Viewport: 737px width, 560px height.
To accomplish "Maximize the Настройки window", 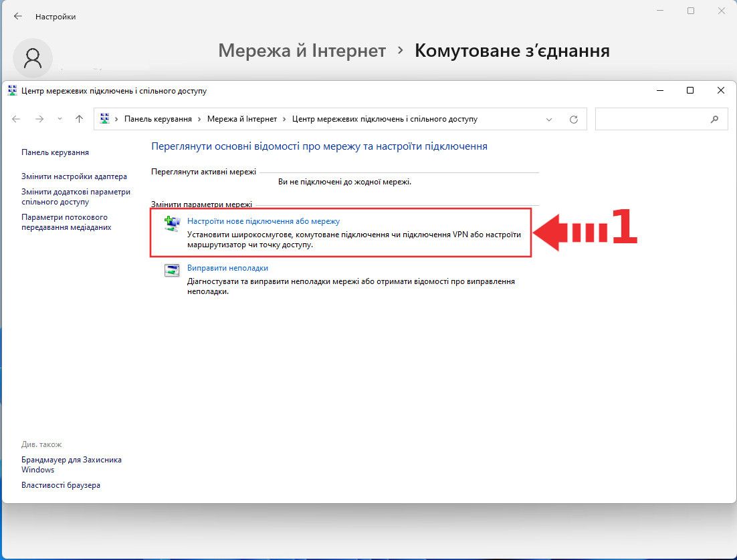I will [690, 11].
